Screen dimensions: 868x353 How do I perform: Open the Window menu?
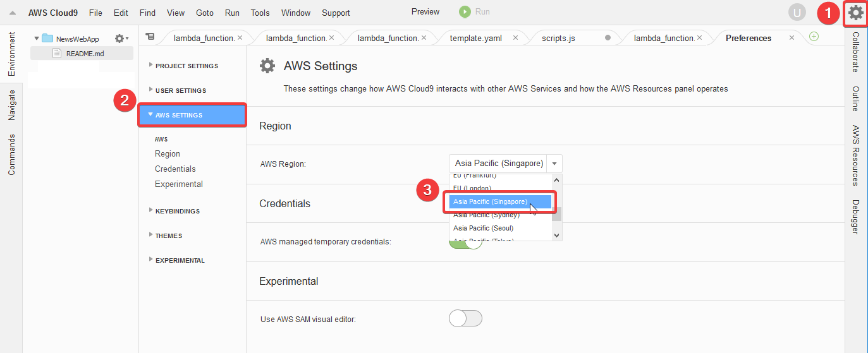[x=296, y=13]
